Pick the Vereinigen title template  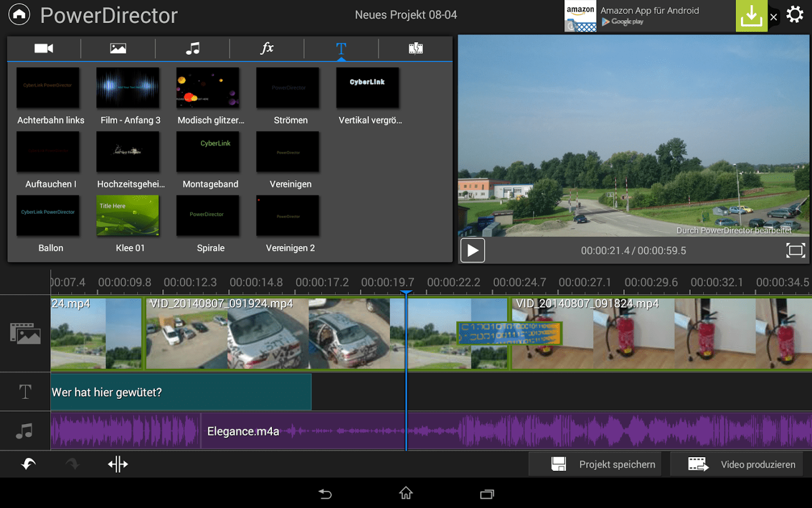(288, 151)
